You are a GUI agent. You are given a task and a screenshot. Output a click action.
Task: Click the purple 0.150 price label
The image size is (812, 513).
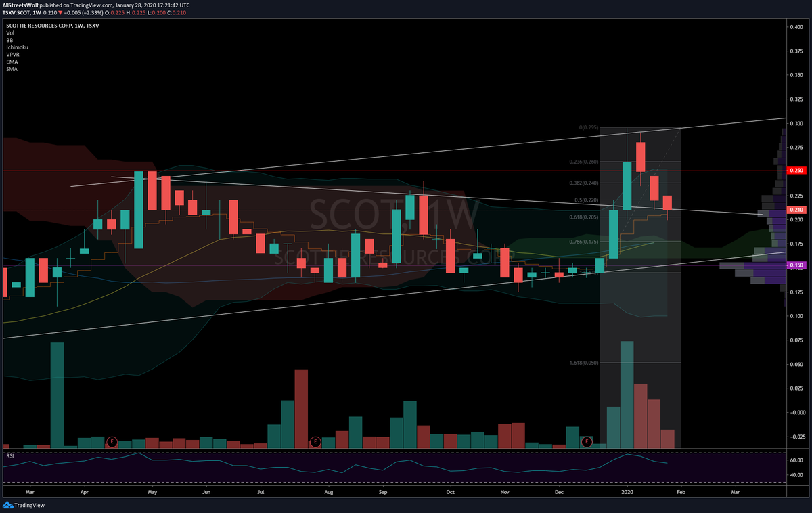coord(795,265)
